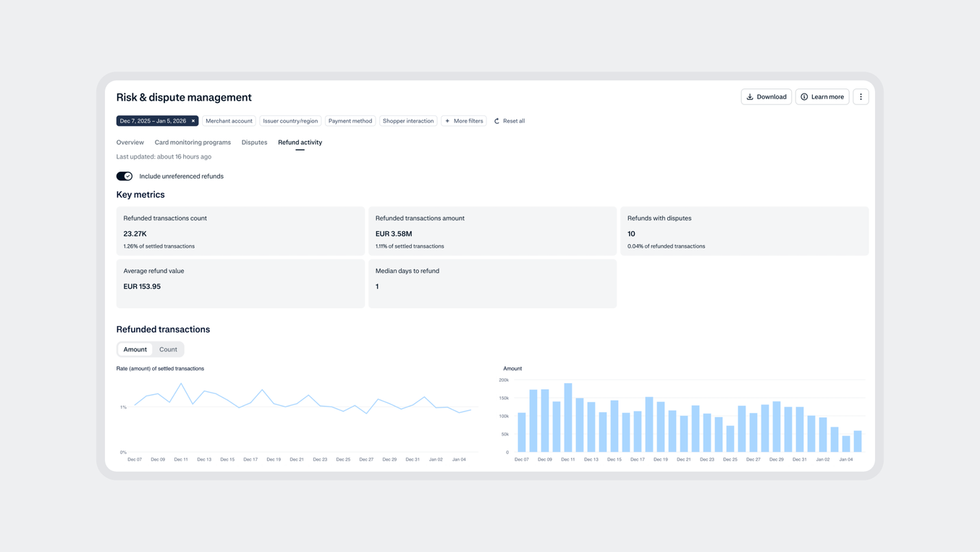Open the Issuer country/region filter
Image resolution: width=980 pixels, height=552 pixels.
tap(290, 120)
